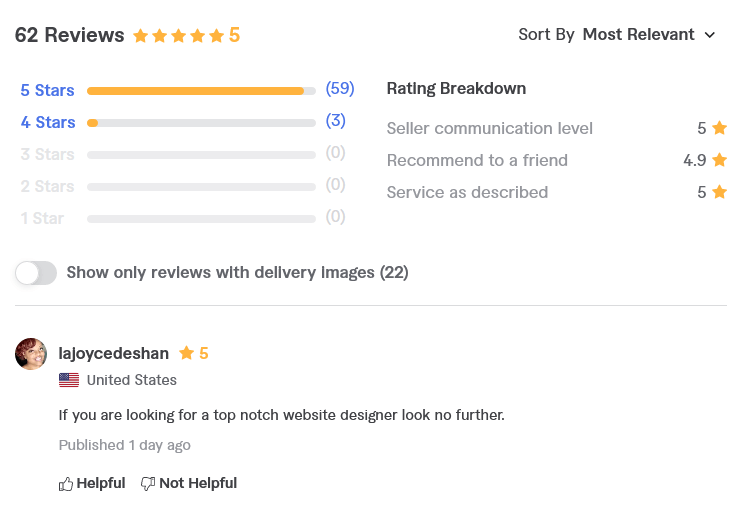744x505 pixels.
Task: Click the lajoycedeshan username
Action: point(113,354)
